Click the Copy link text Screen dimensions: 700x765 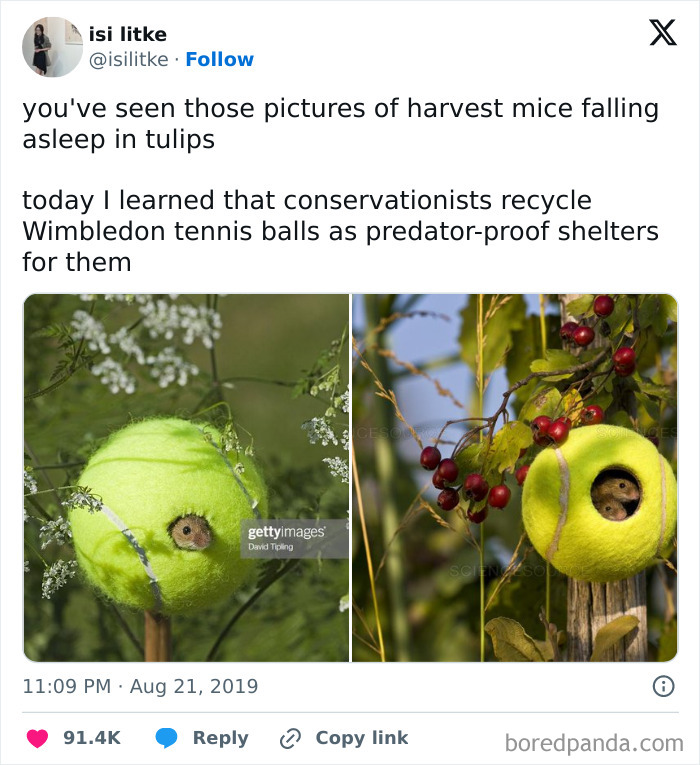361,738
